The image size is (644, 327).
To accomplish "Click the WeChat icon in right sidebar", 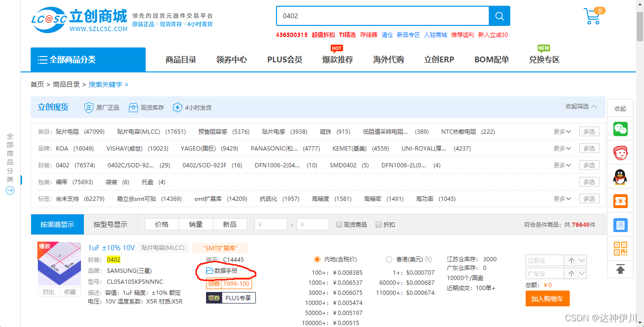I will [621, 129].
